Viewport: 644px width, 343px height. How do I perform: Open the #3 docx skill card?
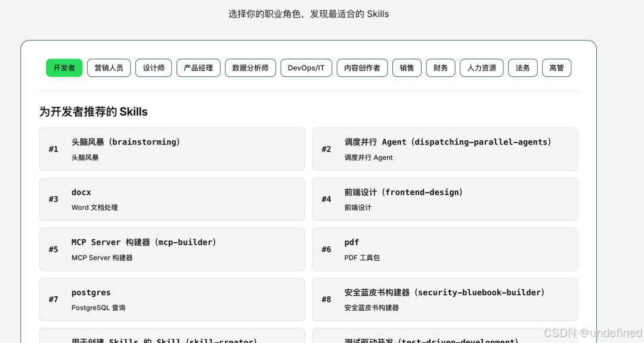coord(172,199)
